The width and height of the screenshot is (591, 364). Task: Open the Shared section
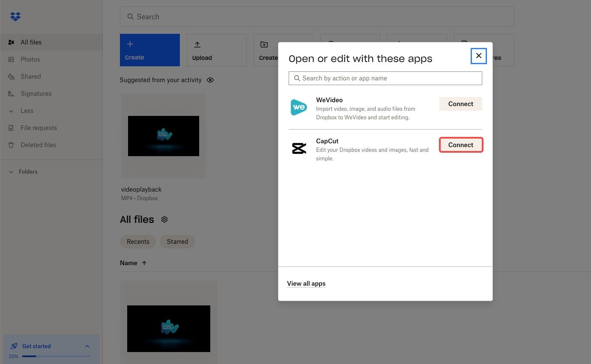tap(51, 77)
